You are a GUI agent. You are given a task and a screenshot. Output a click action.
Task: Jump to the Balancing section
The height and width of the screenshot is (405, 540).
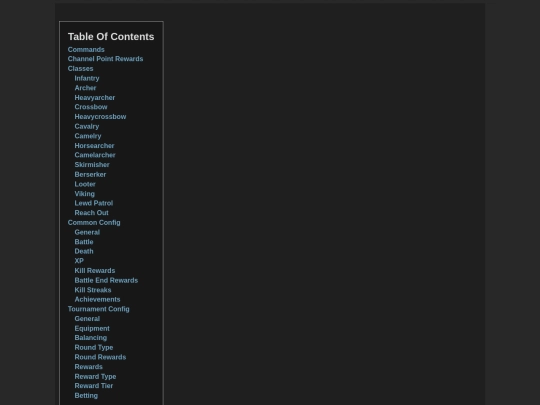point(91,338)
